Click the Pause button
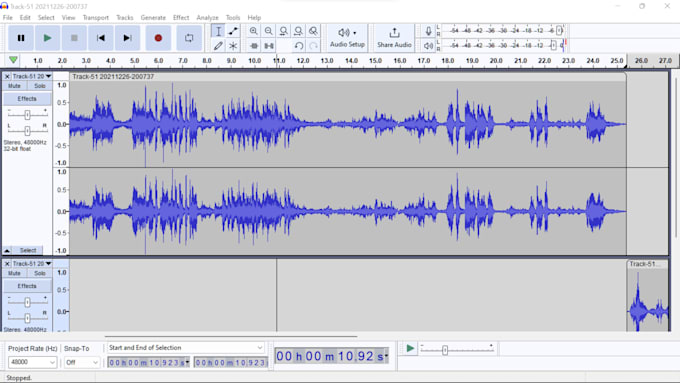The image size is (680, 383). click(x=21, y=38)
